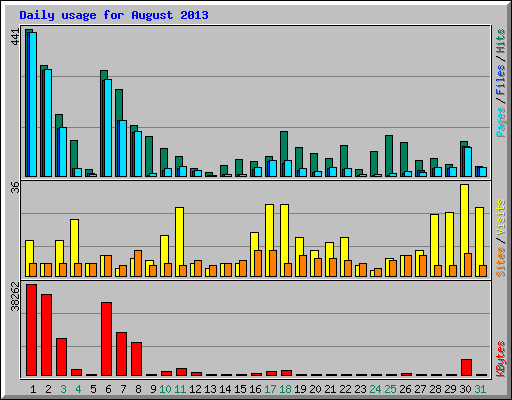
Task: Click day label 26 on x-axis
Action: [405, 389]
